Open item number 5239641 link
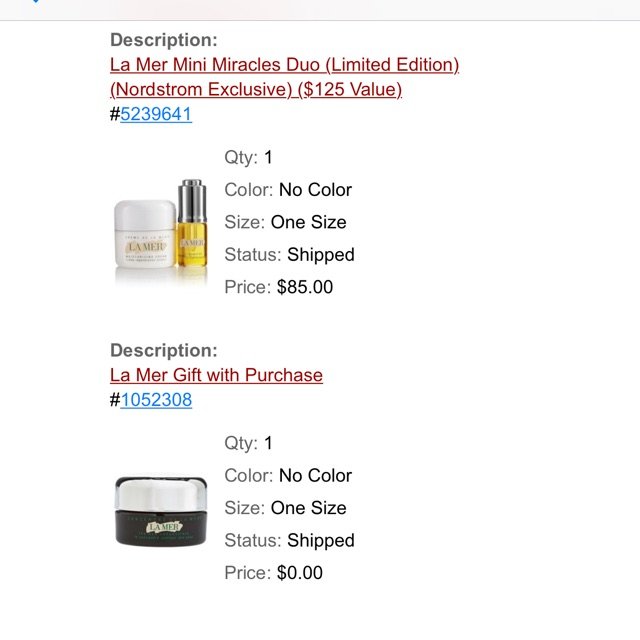Image resolution: width=640 pixels, height=640 pixels. pos(156,114)
